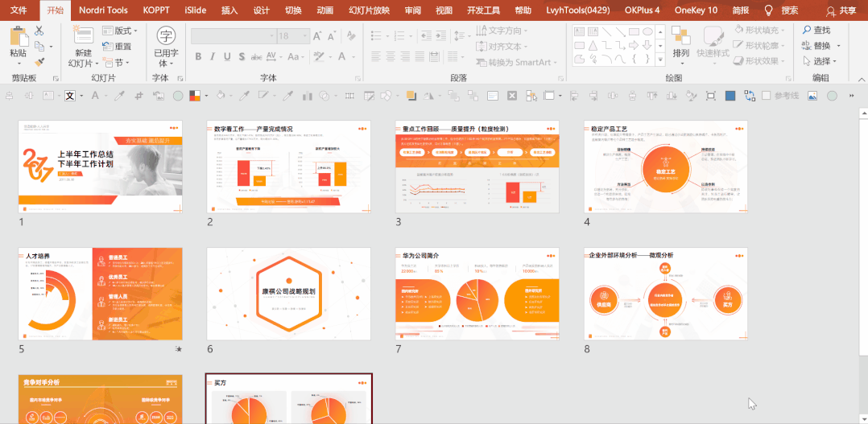Switch to the 插入 (Insert) tab
The height and width of the screenshot is (424, 868).
click(x=229, y=10)
